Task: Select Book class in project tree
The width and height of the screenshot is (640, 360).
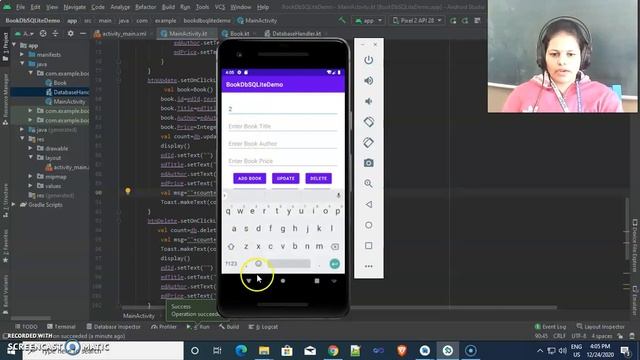Action: [56, 83]
